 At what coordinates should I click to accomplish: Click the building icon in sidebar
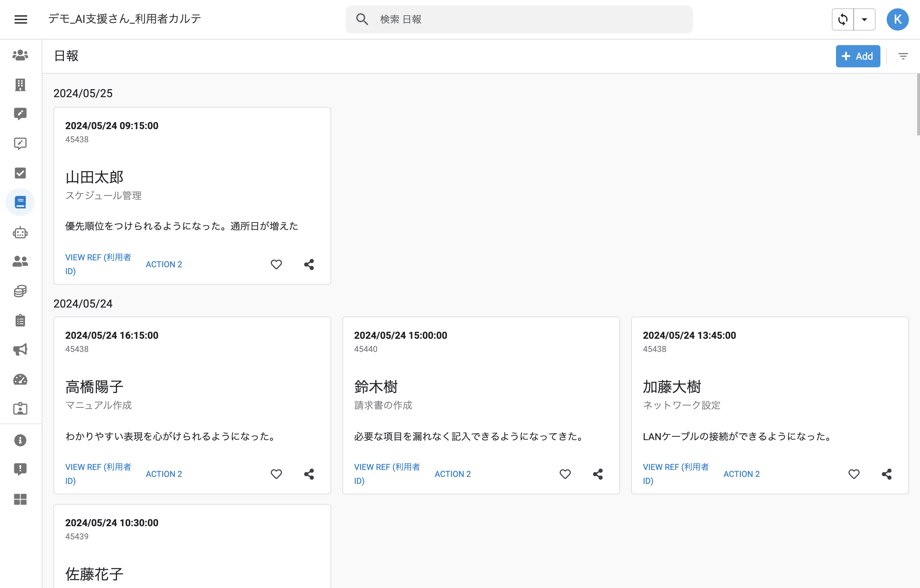click(20, 85)
